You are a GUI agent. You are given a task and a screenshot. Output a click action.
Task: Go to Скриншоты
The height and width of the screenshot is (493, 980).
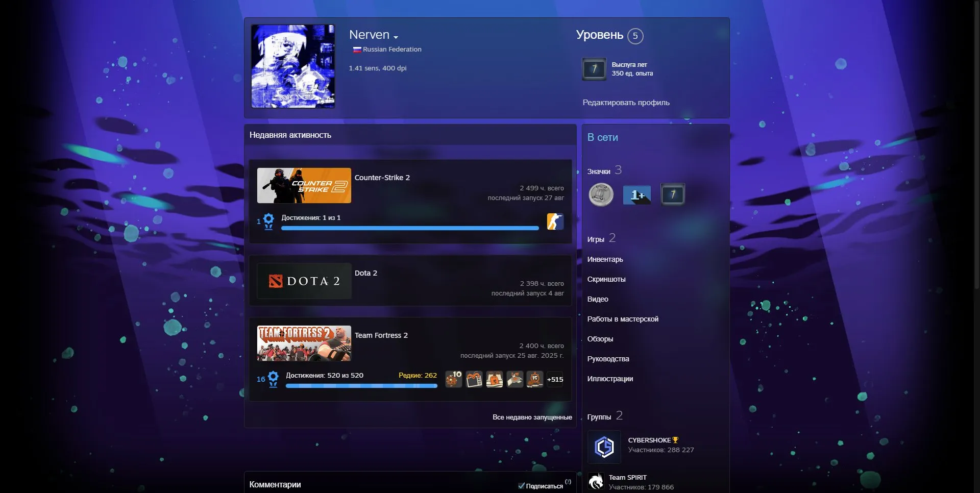(606, 279)
